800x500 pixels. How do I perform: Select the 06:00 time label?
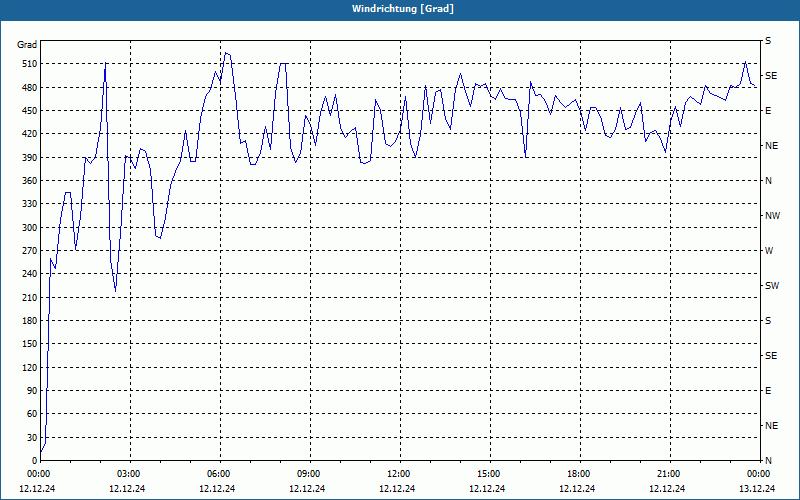(x=220, y=473)
